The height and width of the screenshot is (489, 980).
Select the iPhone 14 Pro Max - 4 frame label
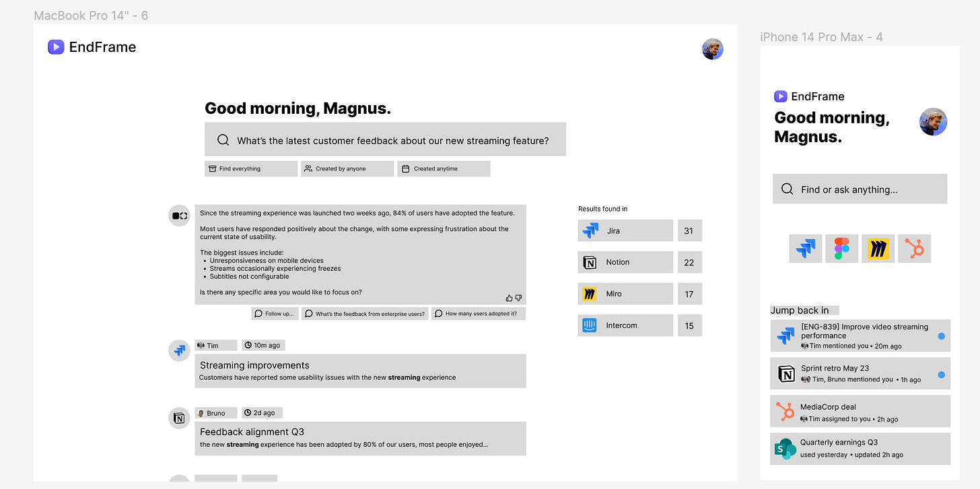821,37
